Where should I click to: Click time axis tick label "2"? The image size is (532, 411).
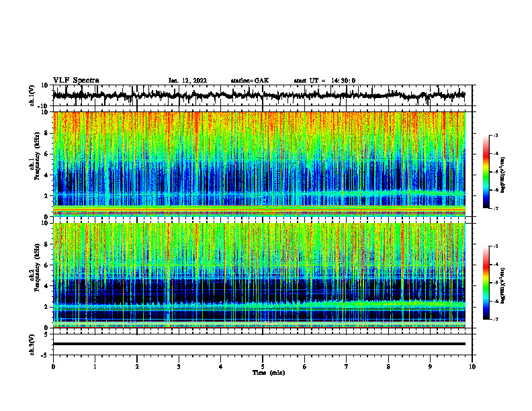137,367
